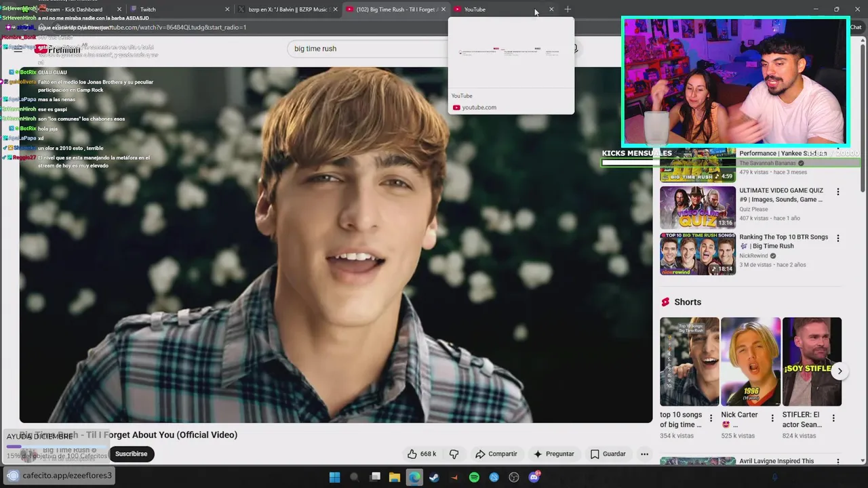Click the main video player

coord(336,244)
